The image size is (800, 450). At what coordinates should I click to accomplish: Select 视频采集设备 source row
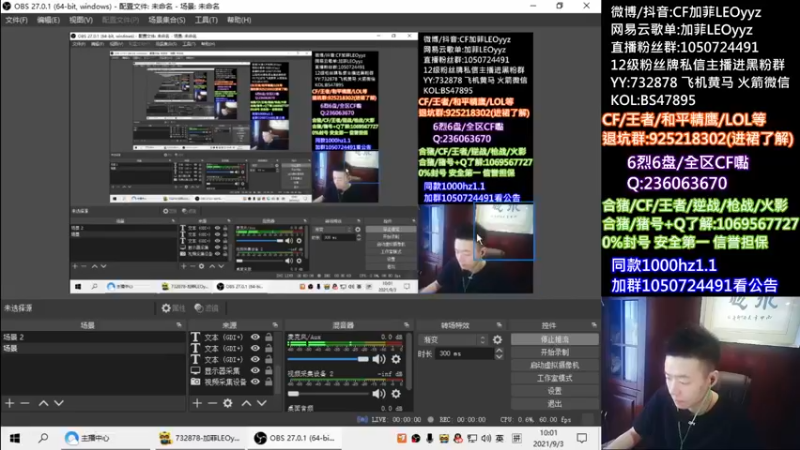tap(232, 382)
